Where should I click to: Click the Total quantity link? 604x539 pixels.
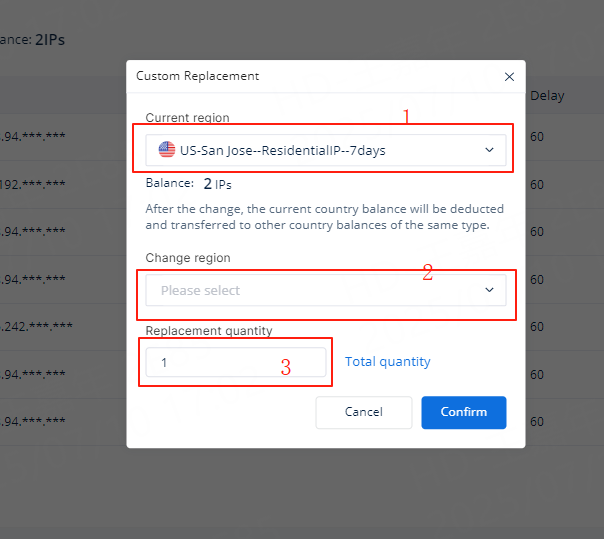point(388,362)
